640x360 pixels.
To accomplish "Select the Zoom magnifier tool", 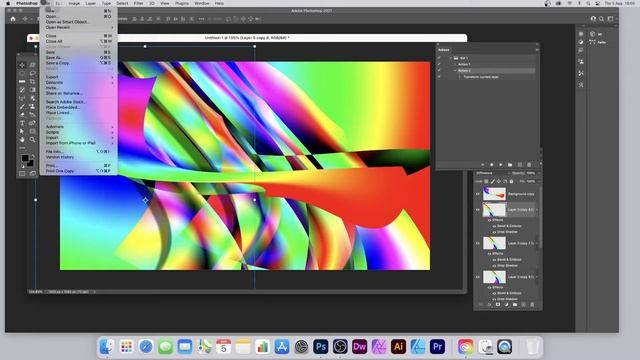I will [x=32, y=140].
